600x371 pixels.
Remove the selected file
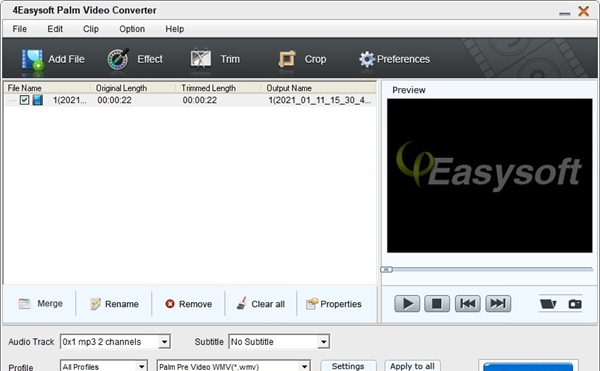pyautogui.click(x=188, y=304)
